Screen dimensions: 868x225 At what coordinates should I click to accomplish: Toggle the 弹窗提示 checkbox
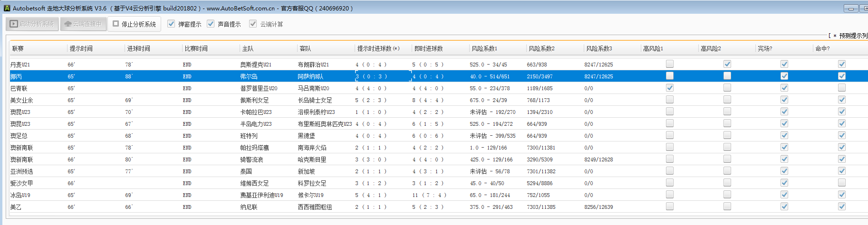pyautogui.click(x=171, y=24)
